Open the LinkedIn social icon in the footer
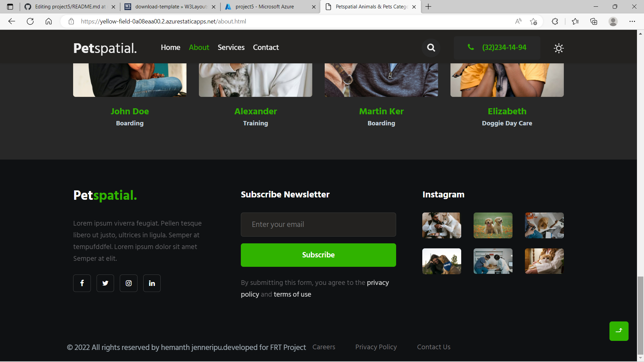 pos(152,283)
